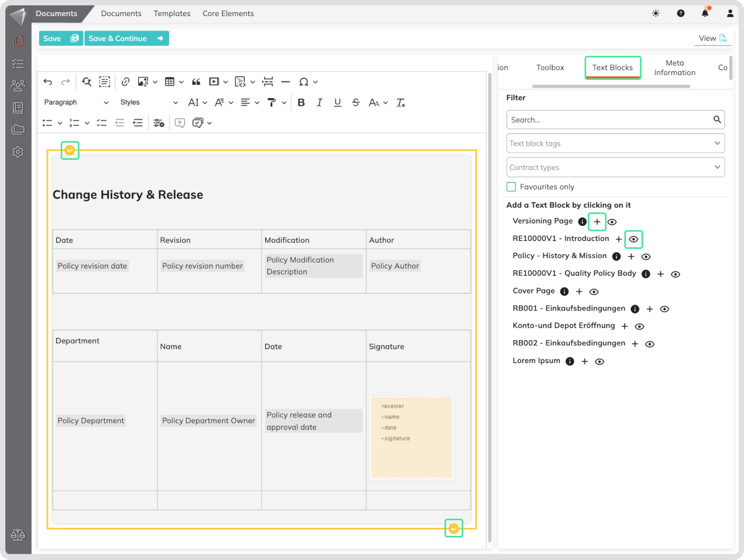Open the Templates menu item
744x560 pixels.
point(172,13)
